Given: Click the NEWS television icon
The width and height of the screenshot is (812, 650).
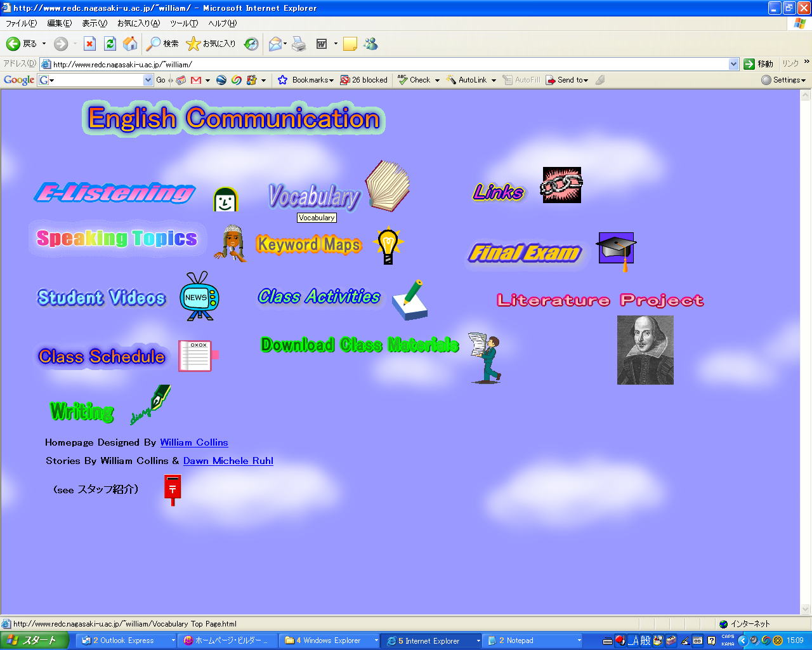Looking at the screenshot, I should point(199,296).
